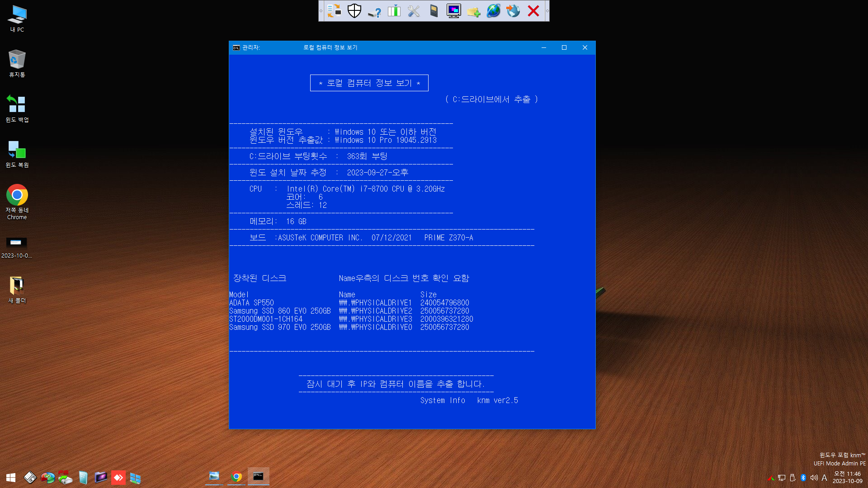The image size is (868, 488).
Task: Click the folder with green plus icon
Action: pos(473,11)
